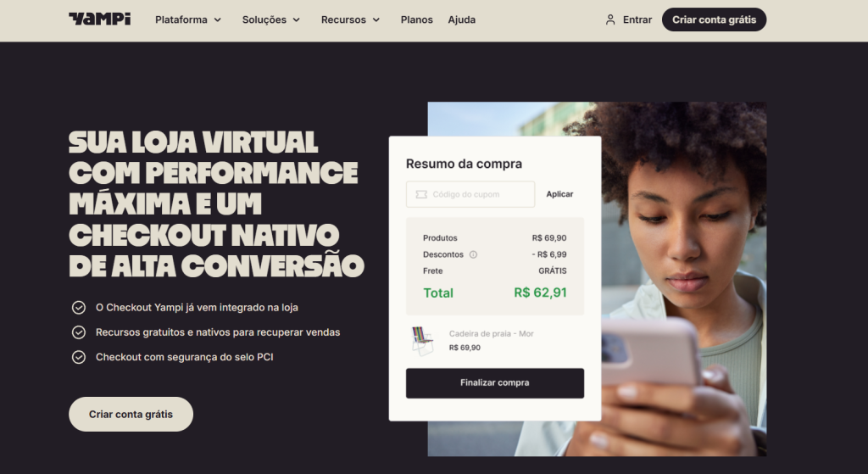The image size is (868, 474).
Task: Click the Finalizar compra button
Action: [x=495, y=383]
